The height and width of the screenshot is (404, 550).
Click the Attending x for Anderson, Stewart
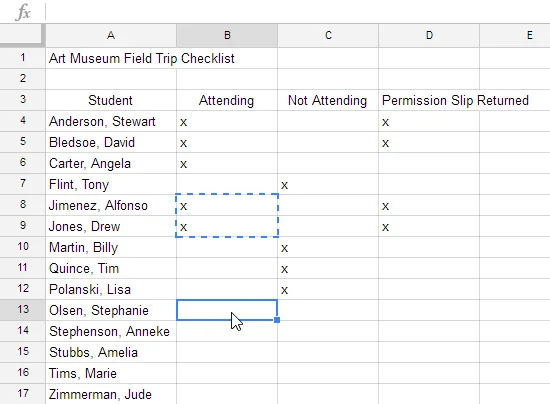(x=183, y=122)
